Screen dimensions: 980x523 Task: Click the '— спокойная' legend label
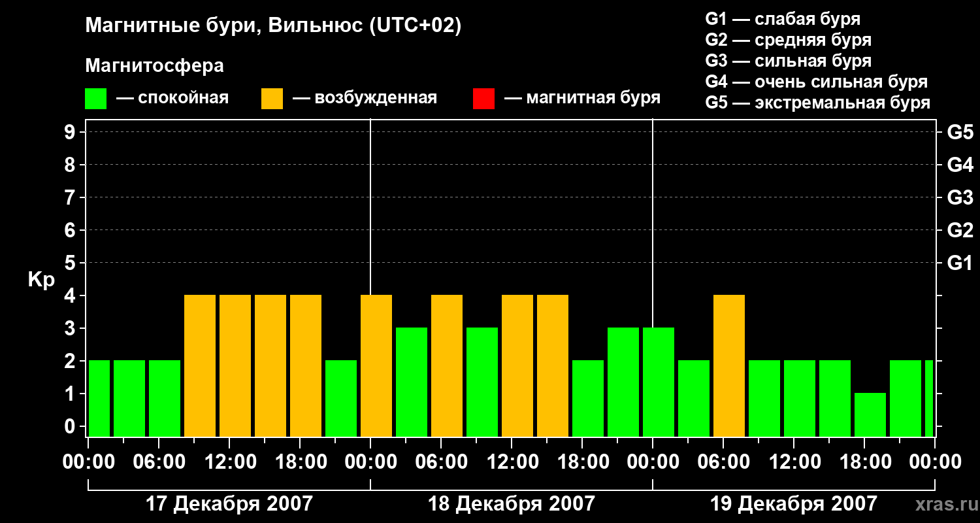point(172,98)
